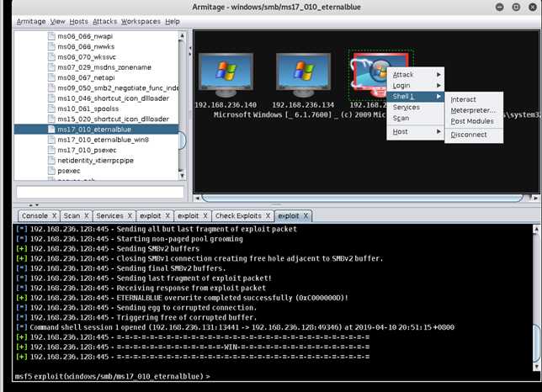Select host icon 192.168.236.134
Screen dimensions: 542x392
click(x=303, y=75)
